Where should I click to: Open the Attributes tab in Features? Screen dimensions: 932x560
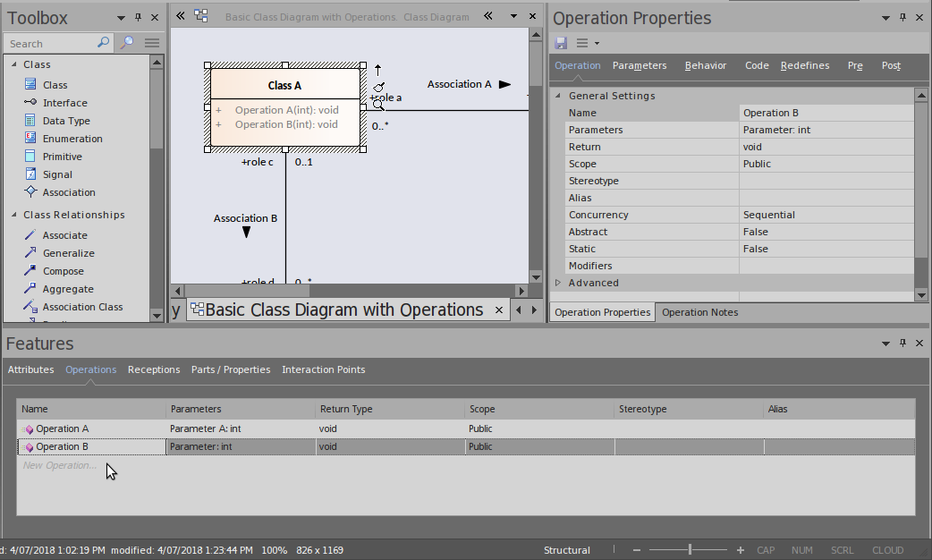click(31, 369)
